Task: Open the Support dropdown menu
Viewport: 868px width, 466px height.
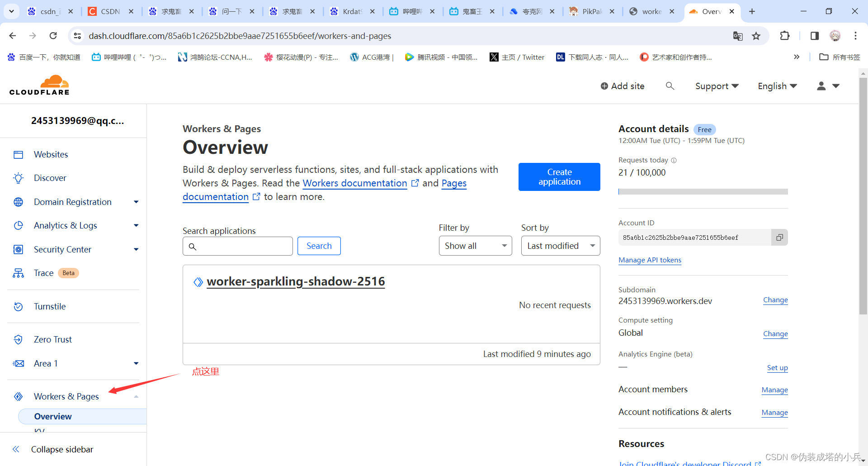Action: pos(717,86)
